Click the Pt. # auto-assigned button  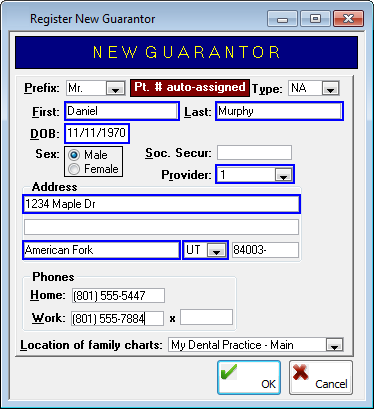click(190, 88)
